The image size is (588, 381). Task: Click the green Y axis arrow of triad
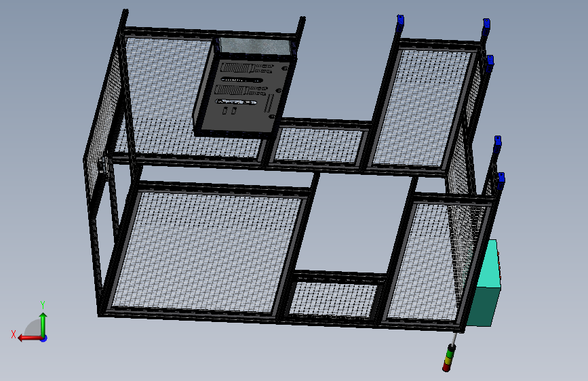(x=43, y=325)
